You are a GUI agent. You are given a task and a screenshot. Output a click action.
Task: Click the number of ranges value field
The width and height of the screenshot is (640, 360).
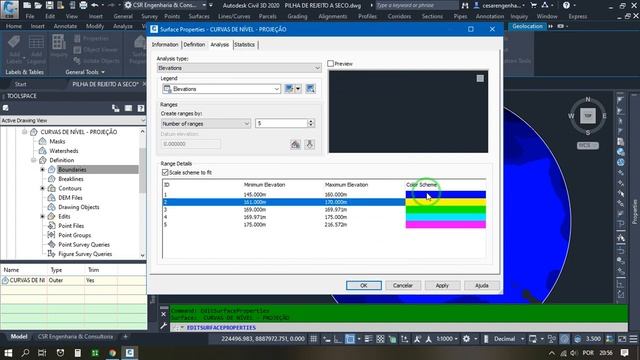click(x=282, y=123)
